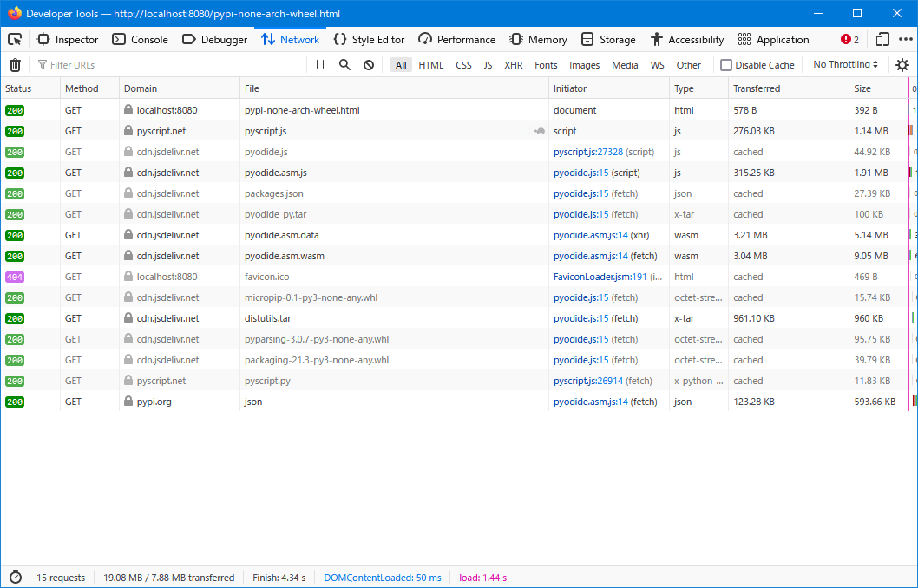Image resolution: width=918 pixels, height=588 pixels.
Task: Open responsive design mode icon
Action: click(x=882, y=40)
